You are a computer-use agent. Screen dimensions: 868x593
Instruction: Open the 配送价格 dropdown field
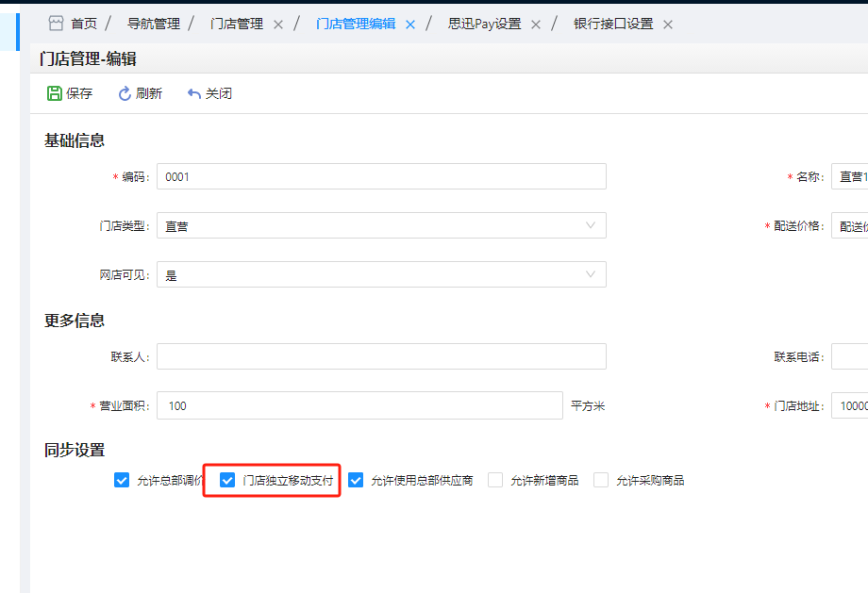(x=850, y=225)
